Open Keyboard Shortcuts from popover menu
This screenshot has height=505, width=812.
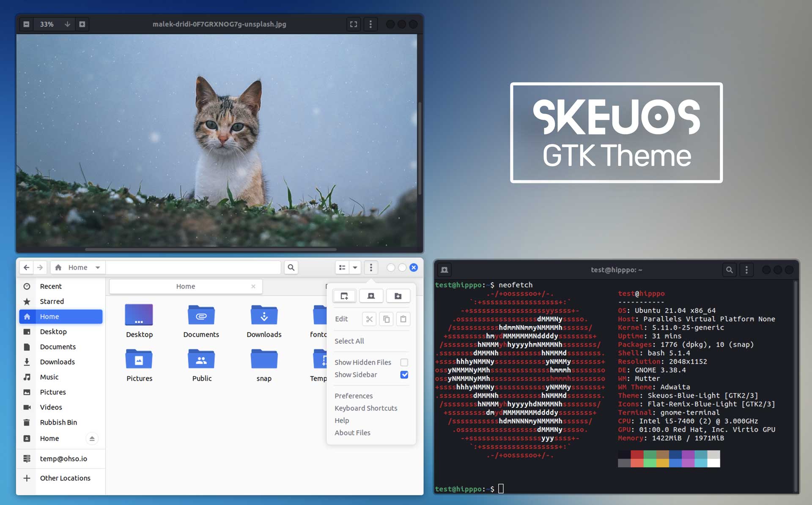click(x=366, y=408)
